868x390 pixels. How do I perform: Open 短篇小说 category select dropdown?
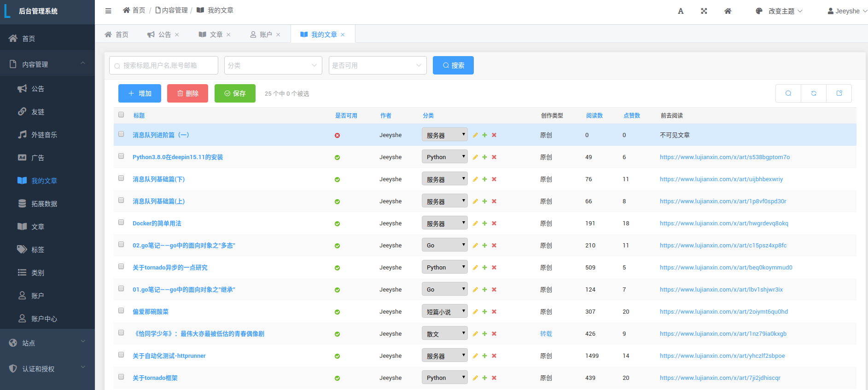[x=445, y=311]
